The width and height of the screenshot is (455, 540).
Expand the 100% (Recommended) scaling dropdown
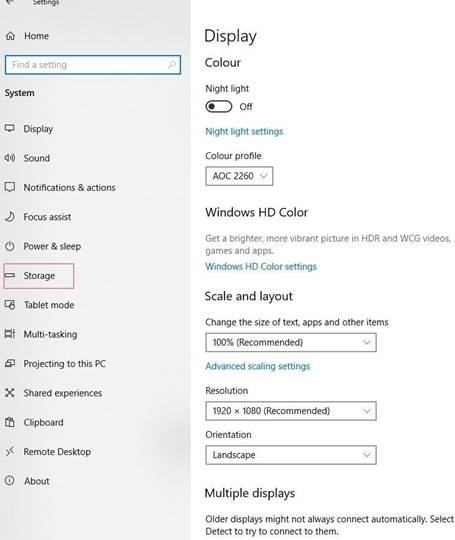(291, 342)
